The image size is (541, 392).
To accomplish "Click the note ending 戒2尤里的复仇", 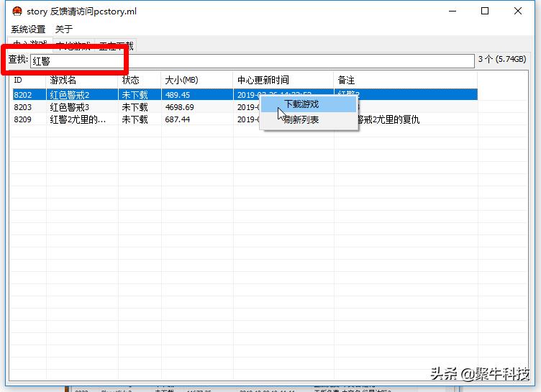I will click(x=388, y=119).
